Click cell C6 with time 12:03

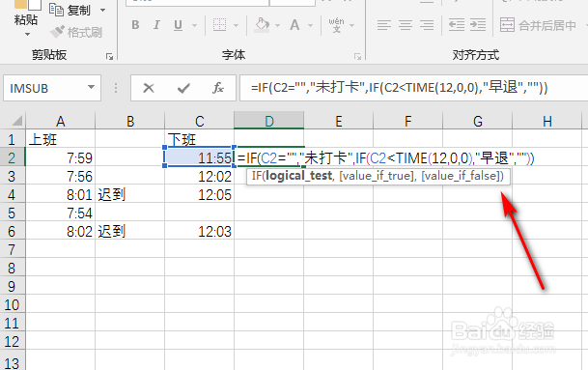pyautogui.click(x=200, y=232)
